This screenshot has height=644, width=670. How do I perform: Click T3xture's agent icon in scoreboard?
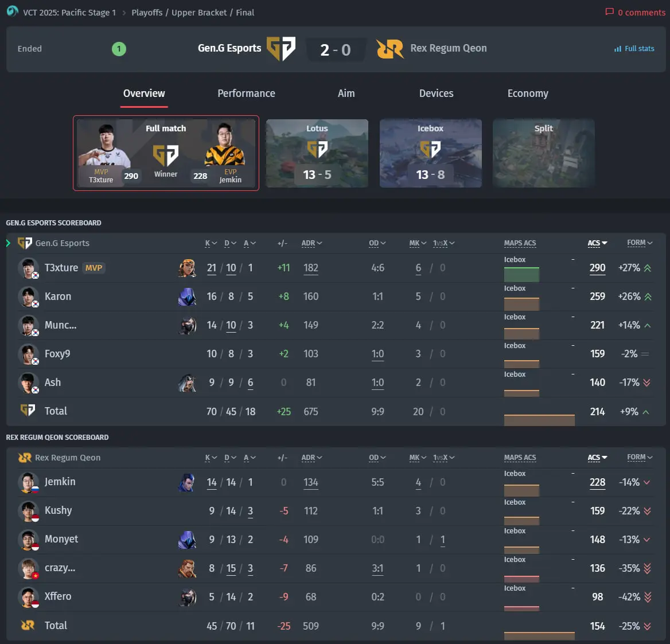(187, 268)
